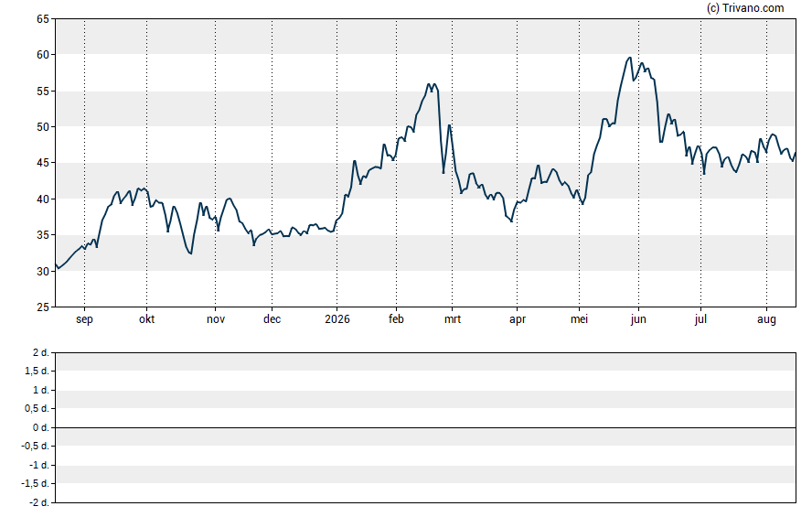The image size is (812, 517).
Task: Click the 60 price axis value
Action: point(43,55)
